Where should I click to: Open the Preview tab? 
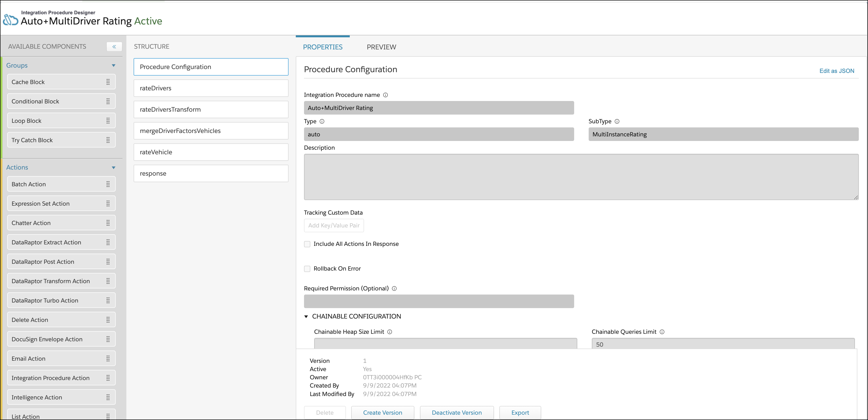(x=381, y=47)
